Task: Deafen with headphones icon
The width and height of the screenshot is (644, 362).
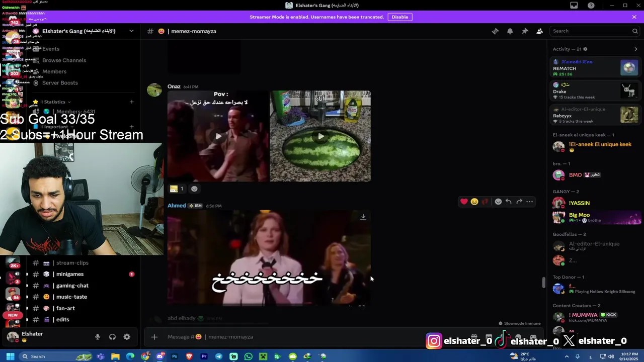Action: [x=112, y=337]
